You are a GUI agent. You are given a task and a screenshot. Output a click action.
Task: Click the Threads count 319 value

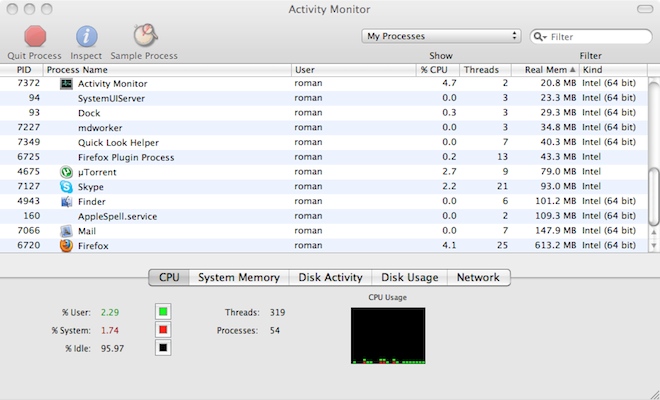[277, 312]
